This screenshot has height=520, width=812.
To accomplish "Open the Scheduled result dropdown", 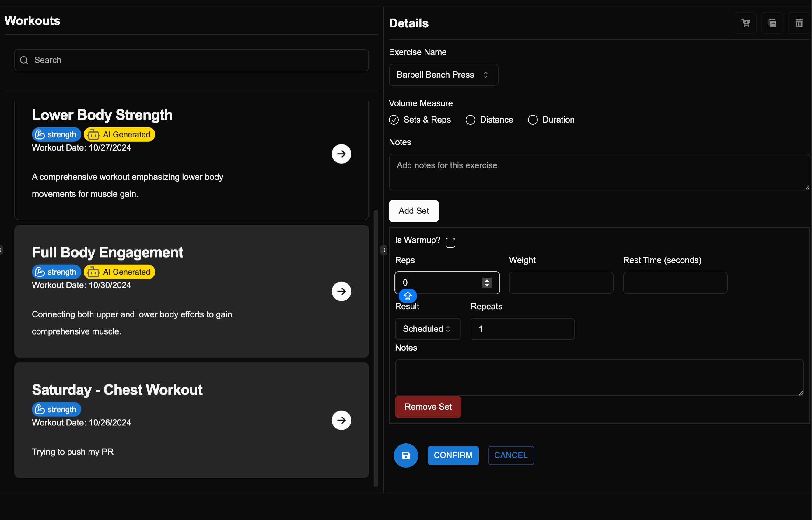I will click(x=428, y=328).
